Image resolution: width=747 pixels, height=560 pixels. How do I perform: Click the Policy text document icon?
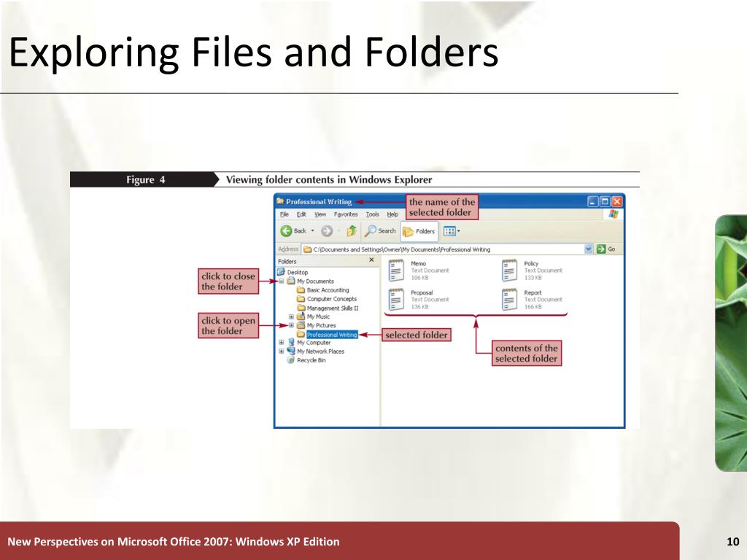click(510, 271)
